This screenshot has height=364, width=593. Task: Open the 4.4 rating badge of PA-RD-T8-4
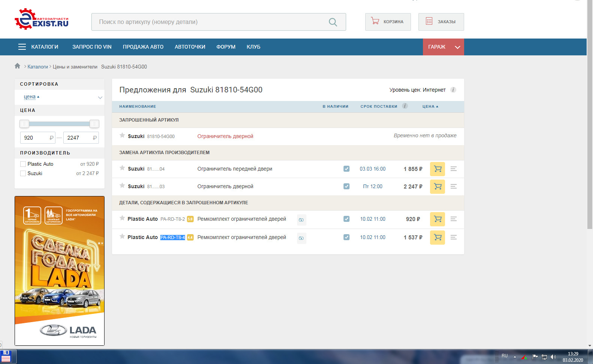pos(190,238)
